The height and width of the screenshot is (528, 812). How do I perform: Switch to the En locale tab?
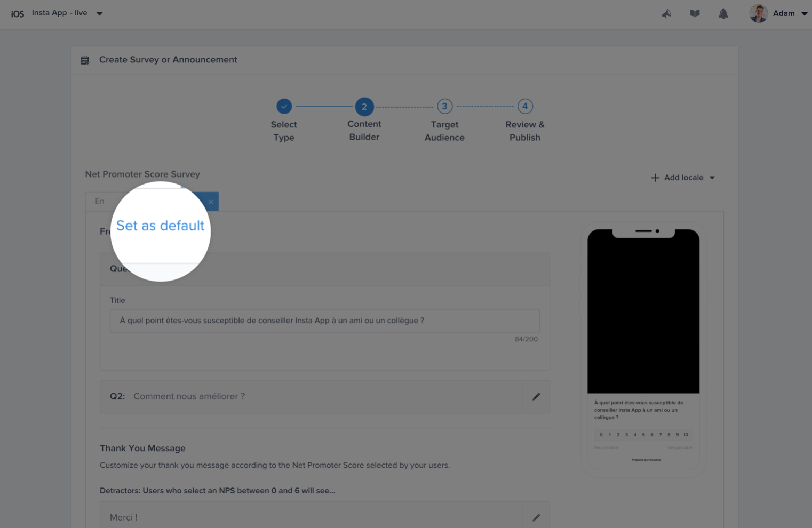[99, 201]
